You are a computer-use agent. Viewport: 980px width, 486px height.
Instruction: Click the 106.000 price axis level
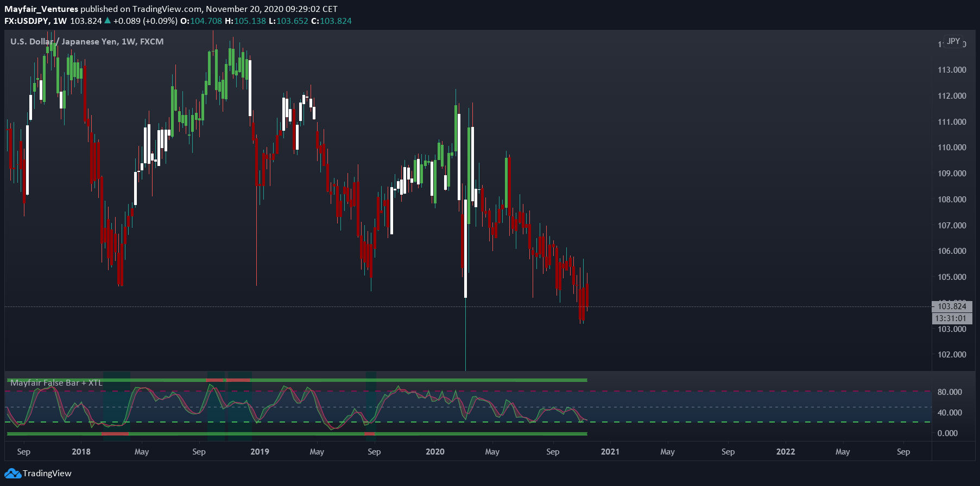[x=952, y=251]
